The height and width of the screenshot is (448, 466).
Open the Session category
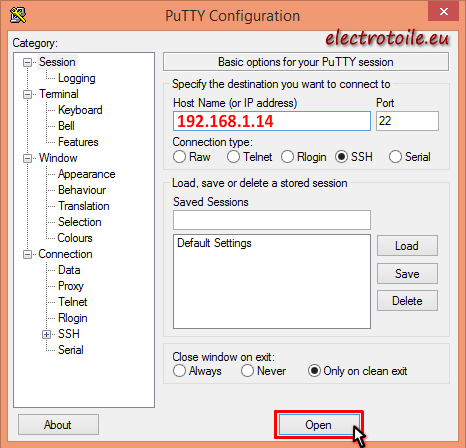(57, 62)
